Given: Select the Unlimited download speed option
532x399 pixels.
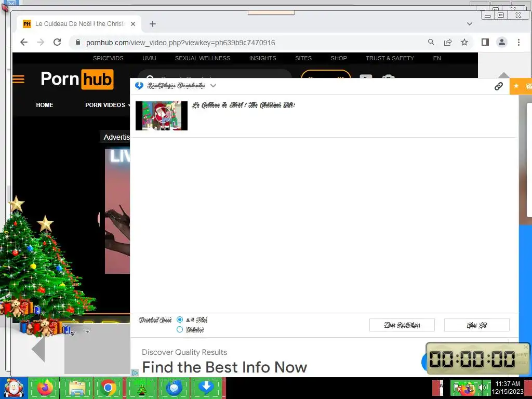Looking at the screenshot, I should pos(180,329).
